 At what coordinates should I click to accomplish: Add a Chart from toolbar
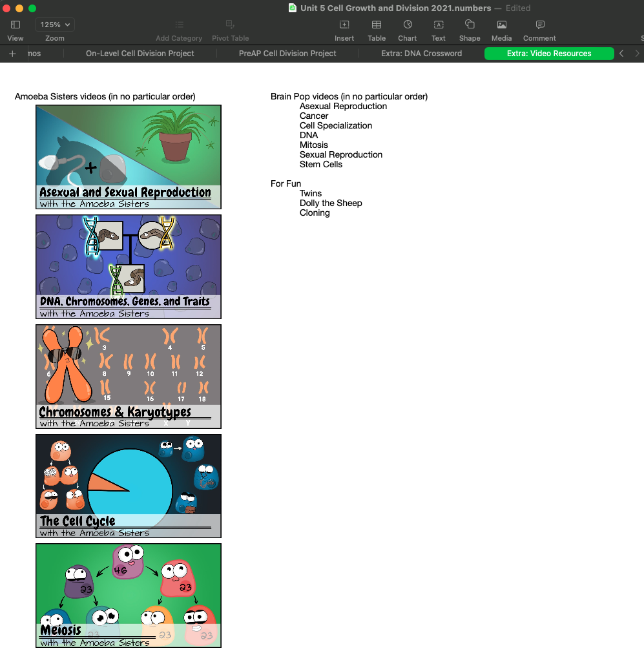coord(408,25)
